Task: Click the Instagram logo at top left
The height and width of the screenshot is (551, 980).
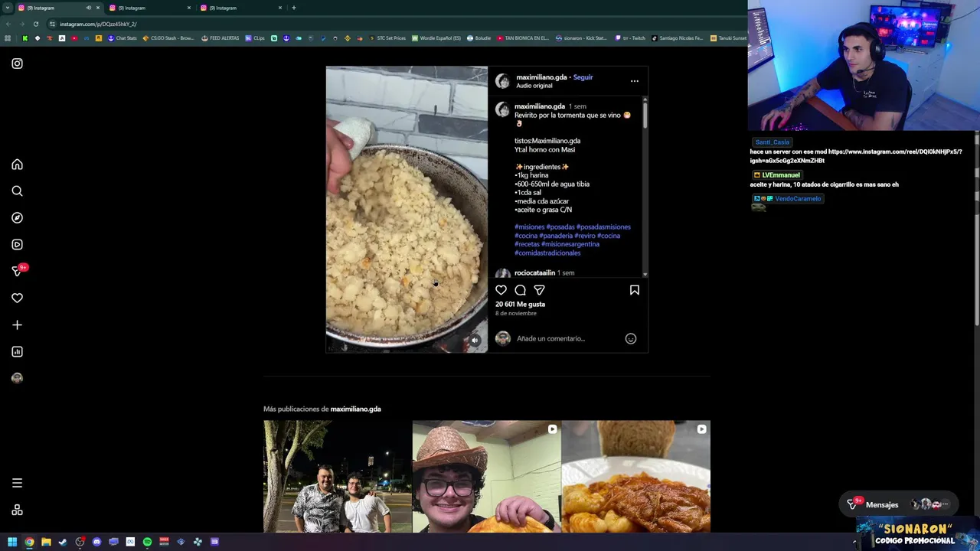Action: pos(17,64)
